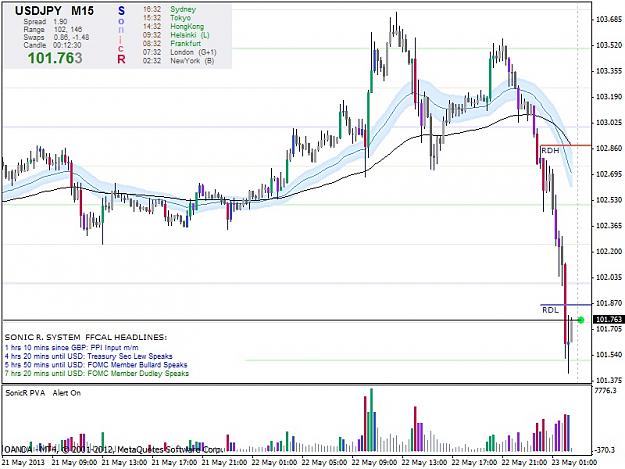Image resolution: width=625 pixels, height=469 pixels.
Task: Select the NewYork (B) time row
Action: [178, 61]
